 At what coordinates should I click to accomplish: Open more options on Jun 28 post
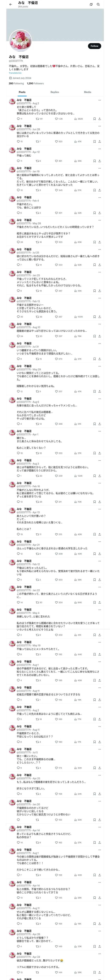point(99,126)
